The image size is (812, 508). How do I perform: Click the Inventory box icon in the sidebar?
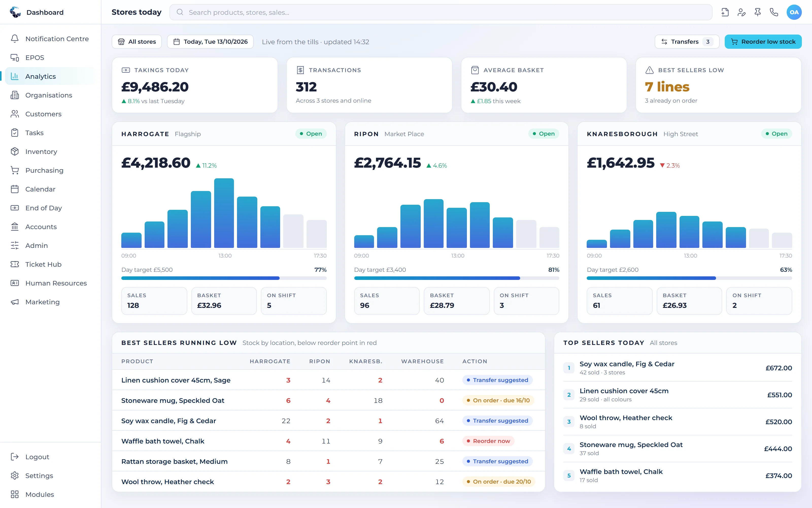(15, 152)
